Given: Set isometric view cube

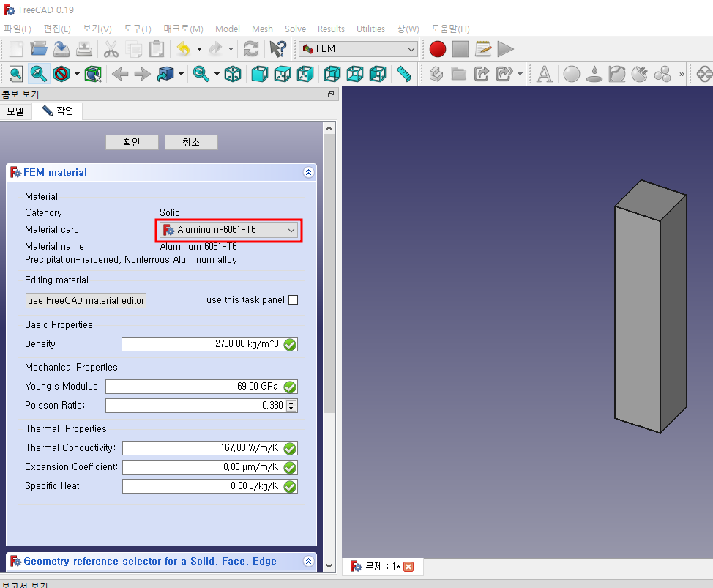Looking at the screenshot, I should (233, 74).
